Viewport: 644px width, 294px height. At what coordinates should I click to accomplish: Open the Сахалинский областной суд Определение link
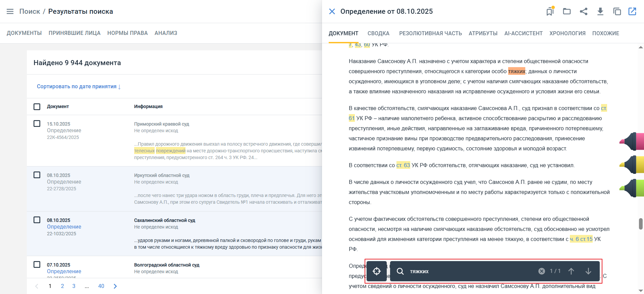point(64,227)
